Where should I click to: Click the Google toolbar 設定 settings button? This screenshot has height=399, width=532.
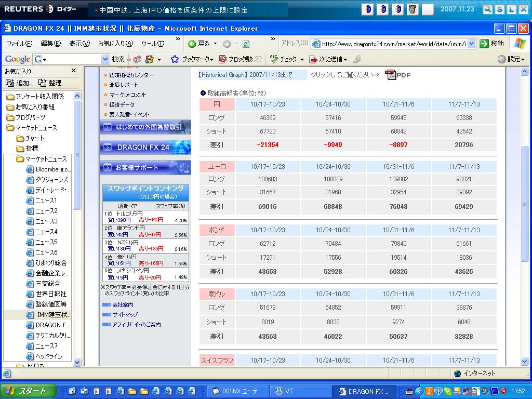coord(511,59)
